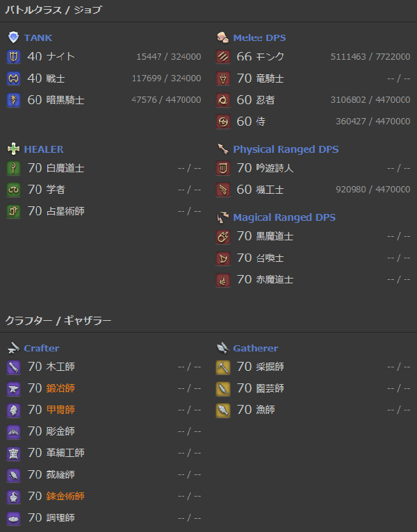Click the Samurai (侍) job icon
The width and height of the screenshot is (417, 532).
(x=223, y=122)
